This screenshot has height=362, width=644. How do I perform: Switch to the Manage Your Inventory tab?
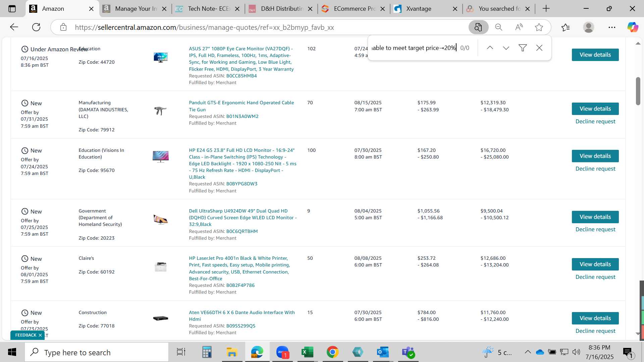click(x=134, y=9)
